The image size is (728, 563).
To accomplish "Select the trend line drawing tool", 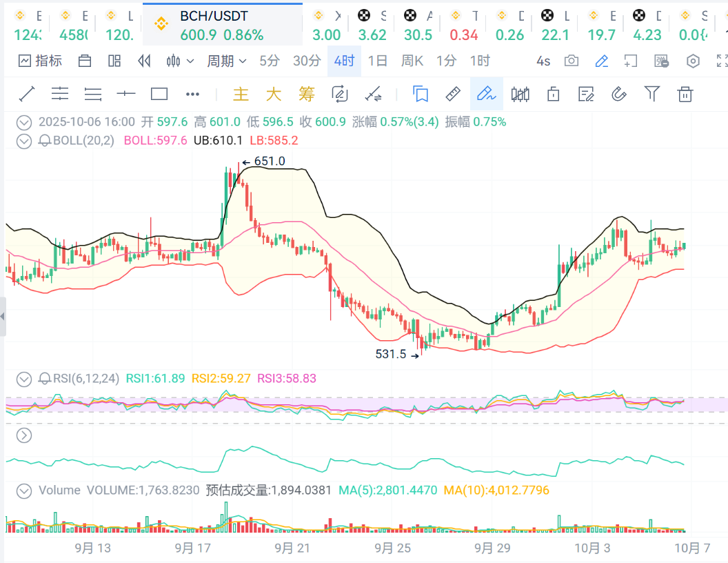I will (x=27, y=94).
